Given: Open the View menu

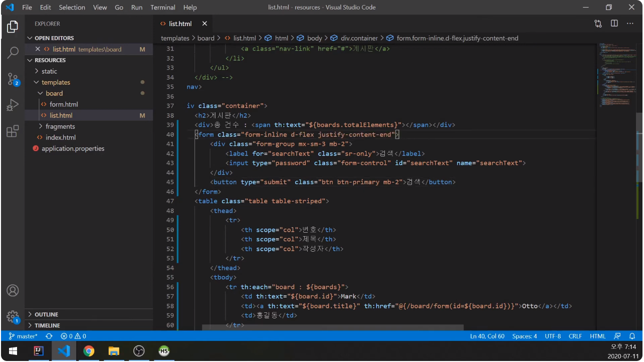Looking at the screenshot, I should coord(100,7).
